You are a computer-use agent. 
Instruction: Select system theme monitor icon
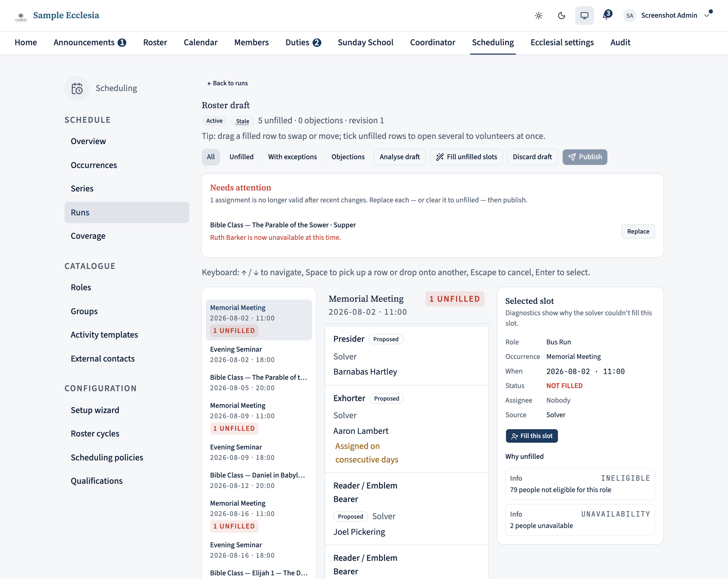[584, 16]
